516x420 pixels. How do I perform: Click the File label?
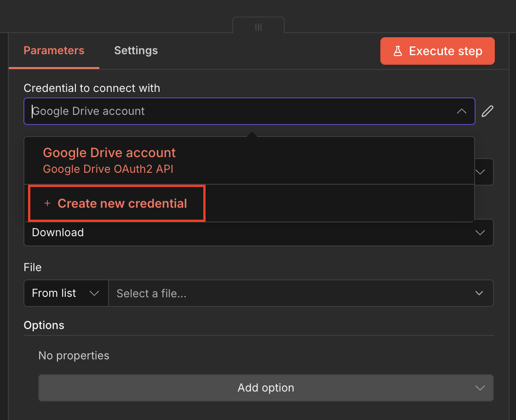coord(33,267)
